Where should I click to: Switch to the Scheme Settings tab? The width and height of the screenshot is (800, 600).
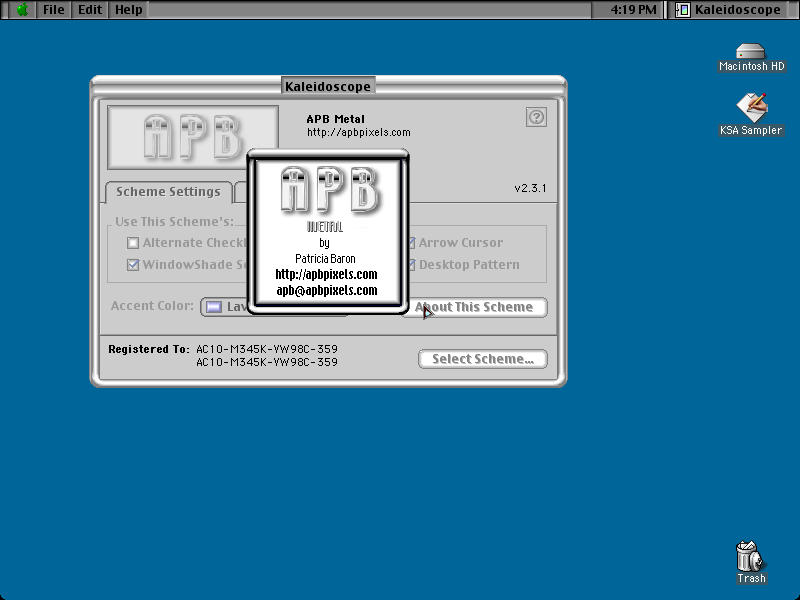168,192
